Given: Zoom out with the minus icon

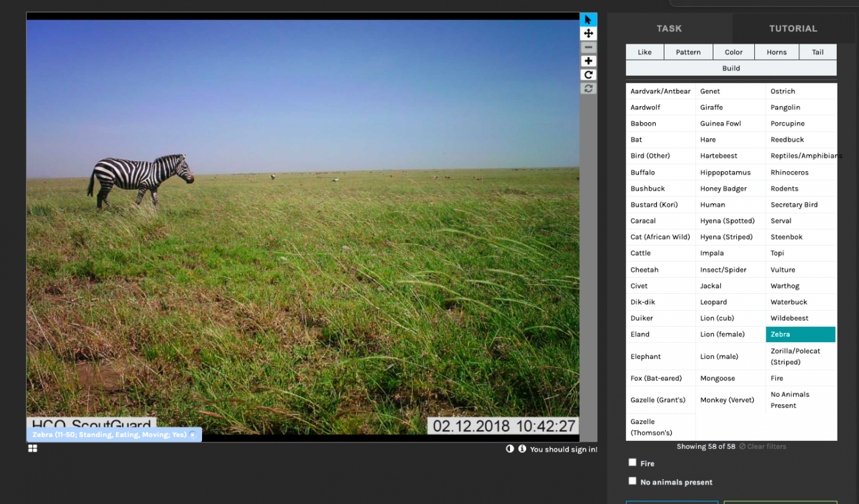Looking at the screenshot, I should click(x=589, y=48).
